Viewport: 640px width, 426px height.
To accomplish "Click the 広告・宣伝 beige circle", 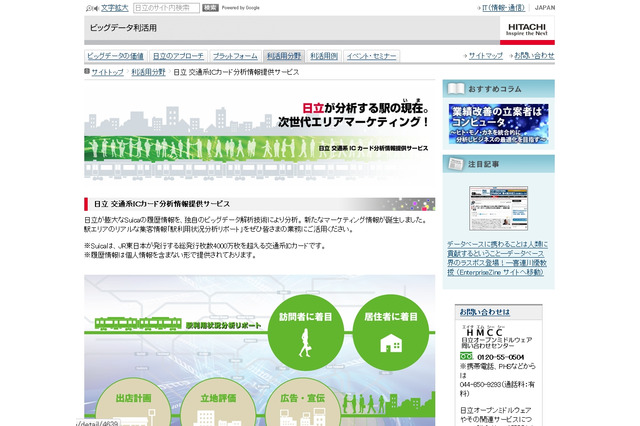I will tap(302, 402).
